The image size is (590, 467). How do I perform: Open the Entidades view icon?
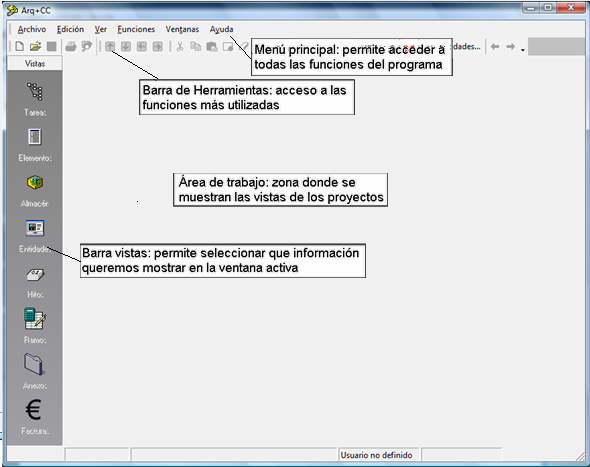35,228
